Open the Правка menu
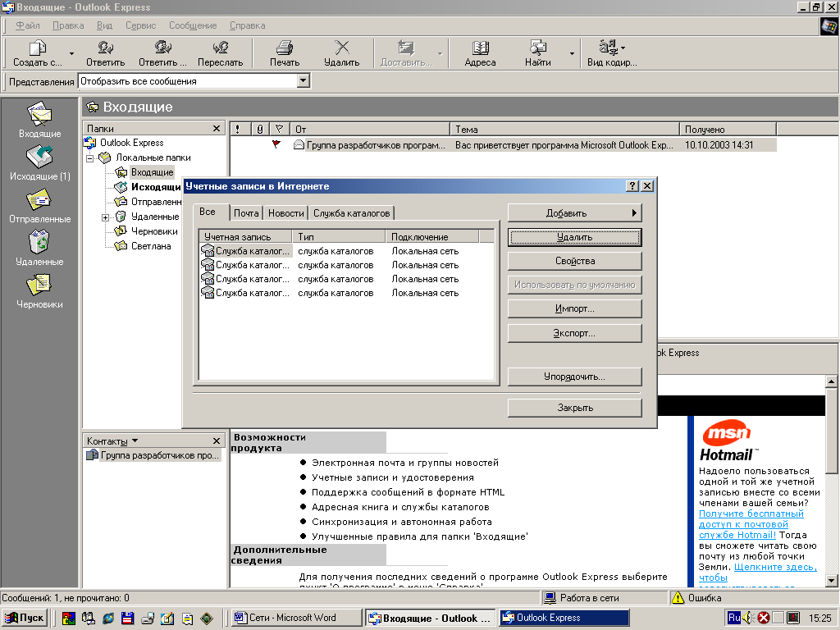The height and width of the screenshot is (630, 840). [x=68, y=25]
